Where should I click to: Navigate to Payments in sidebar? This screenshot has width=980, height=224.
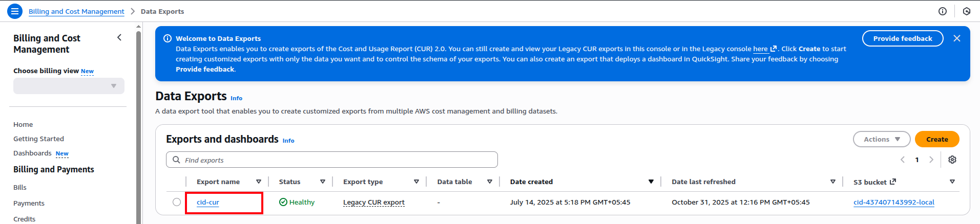click(x=29, y=203)
